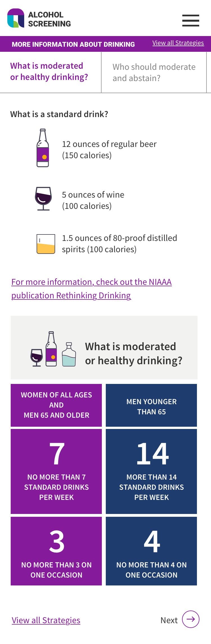Click the 14 standard drinks per week tile
Screen dimensions: 211x644
click(151, 471)
